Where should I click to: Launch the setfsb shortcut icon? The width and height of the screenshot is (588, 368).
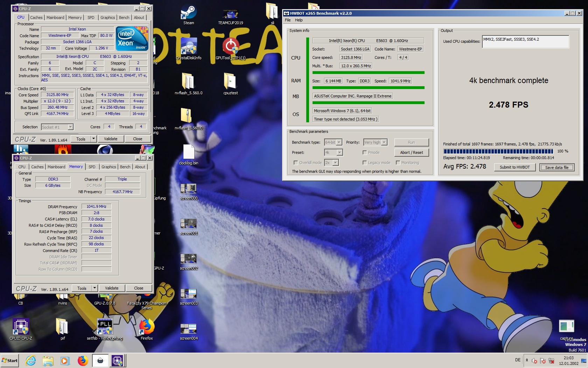tap(105, 329)
